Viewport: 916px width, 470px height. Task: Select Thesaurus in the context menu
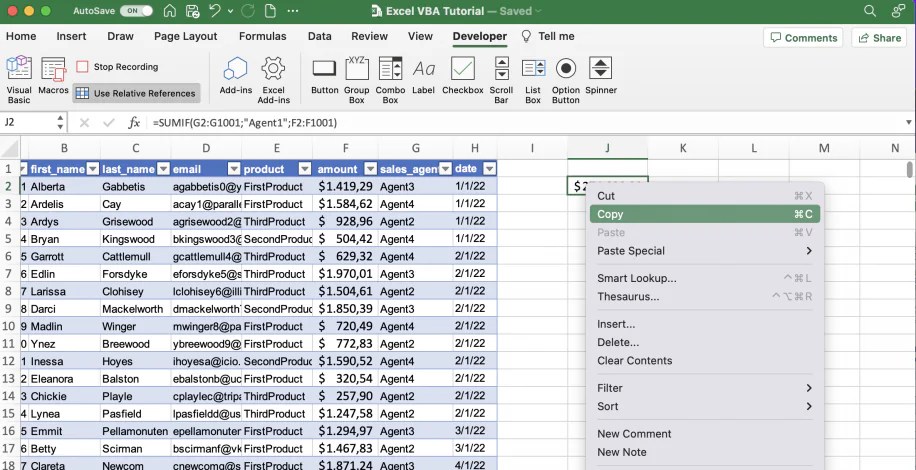(x=705, y=297)
